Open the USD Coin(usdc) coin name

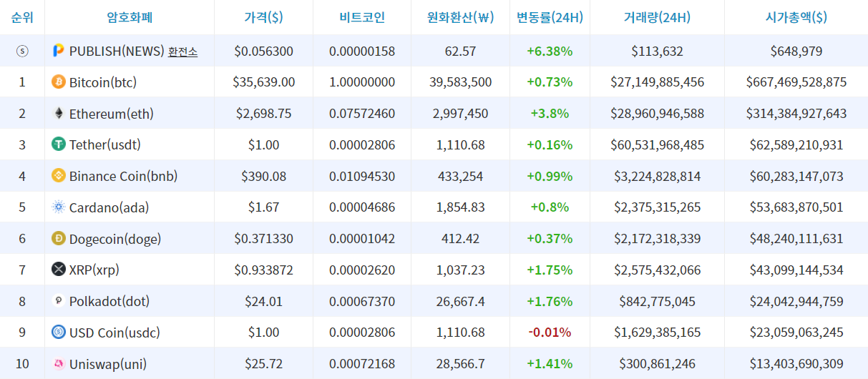114,332
